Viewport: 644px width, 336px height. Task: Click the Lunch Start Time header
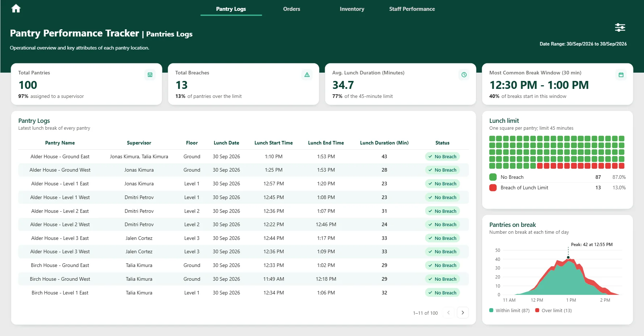pyautogui.click(x=274, y=143)
